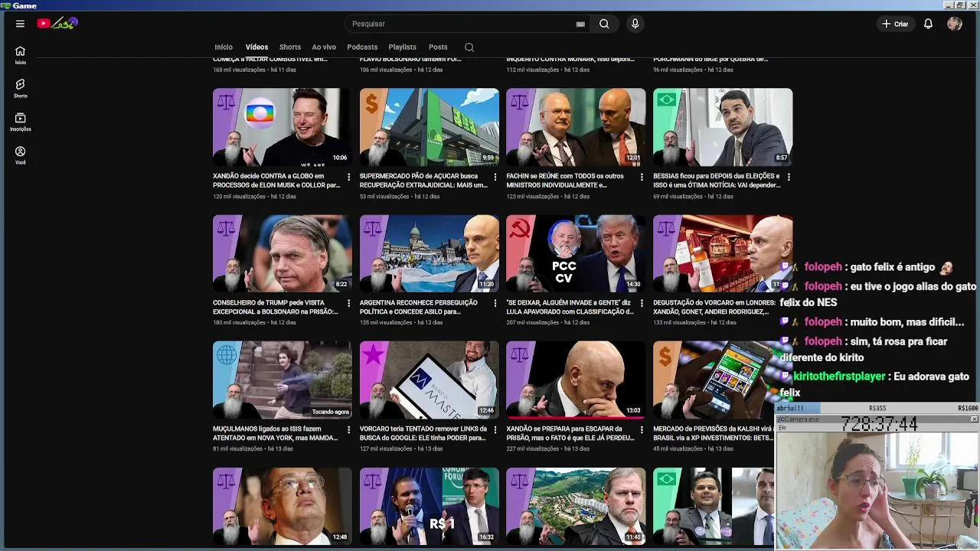Open options for FACHIN se REÚNE video
The image size is (980, 551).
point(642,177)
